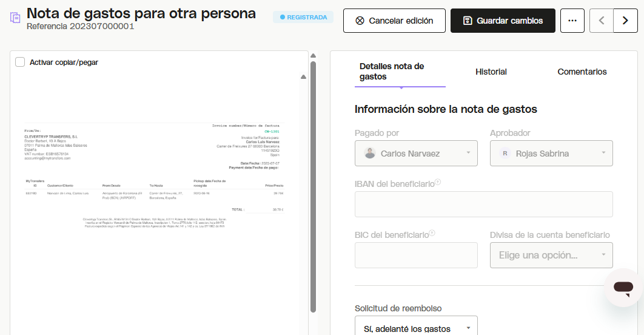Open the Comentarios tab
Viewport: 644px width, 335px height.
[x=582, y=72]
